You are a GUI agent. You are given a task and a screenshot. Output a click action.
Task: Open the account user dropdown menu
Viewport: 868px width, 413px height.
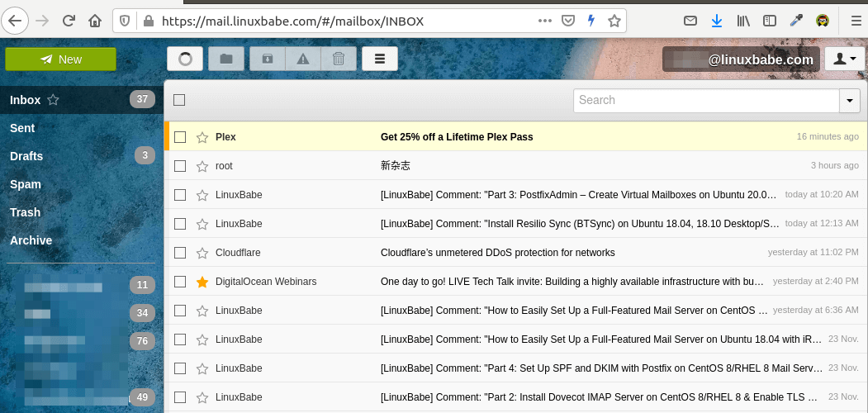(x=844, y=59)
